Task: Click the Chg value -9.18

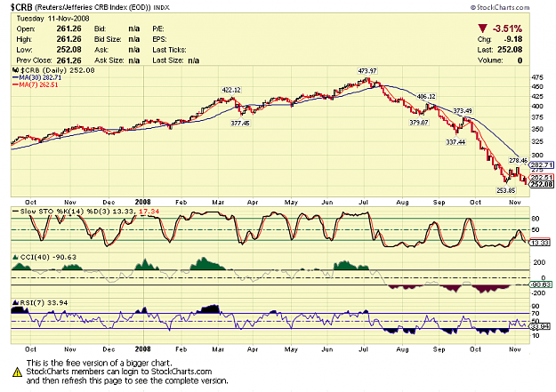Action: [x=512, y=39]
